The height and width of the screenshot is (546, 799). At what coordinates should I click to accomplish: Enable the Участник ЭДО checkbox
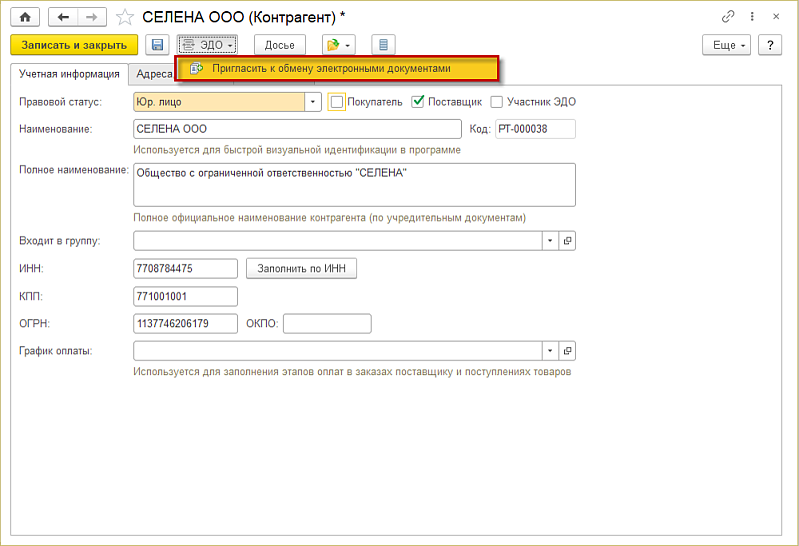coord(496,102)
